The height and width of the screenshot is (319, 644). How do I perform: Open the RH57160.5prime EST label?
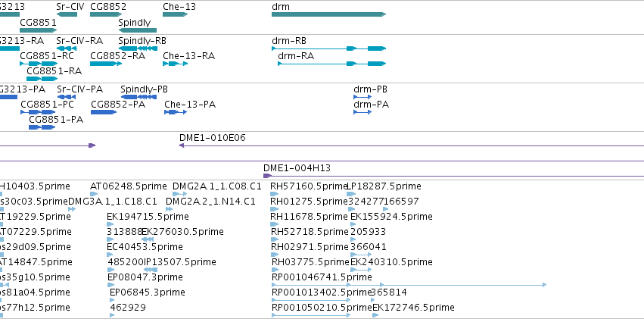pos(310,186)
